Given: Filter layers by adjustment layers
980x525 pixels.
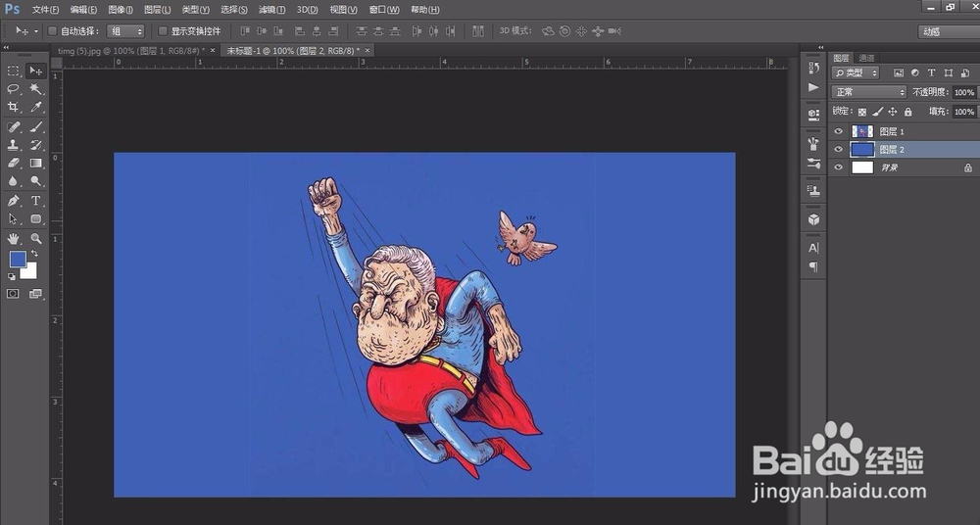Looking at the screenshot, I should coord(915,73).
